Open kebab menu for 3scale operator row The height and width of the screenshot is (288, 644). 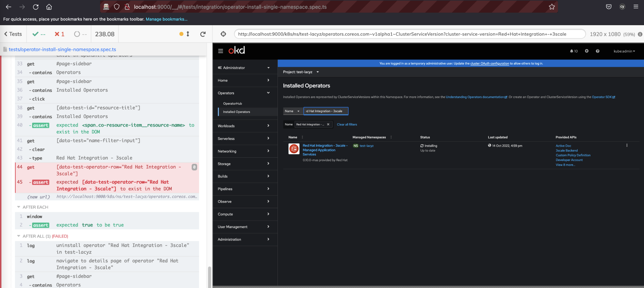click(x=627, y=145)
